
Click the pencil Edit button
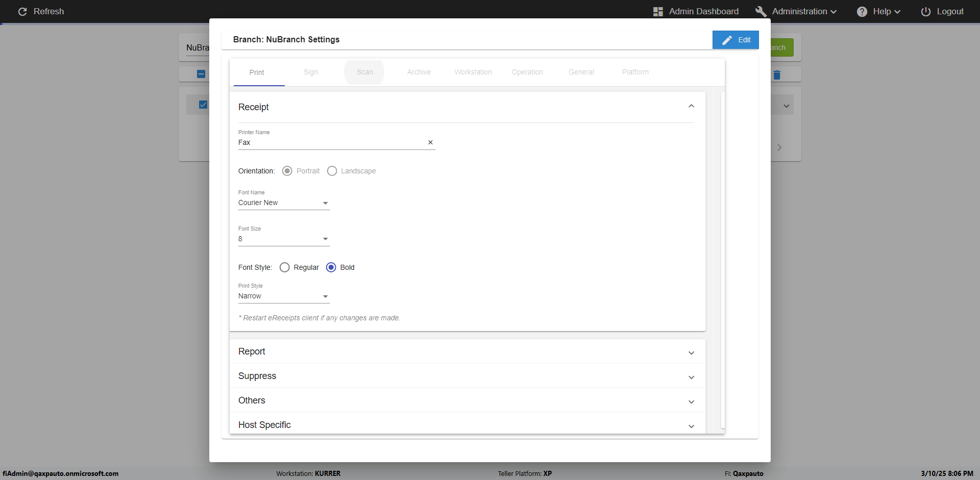pyautogui.click(x=736, y=40)
